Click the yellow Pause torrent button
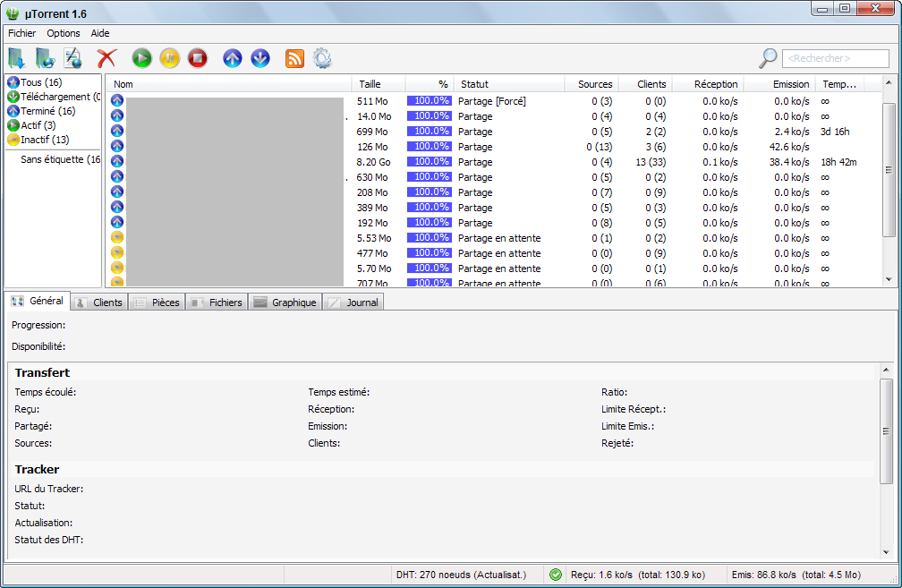 click(170, 58)
